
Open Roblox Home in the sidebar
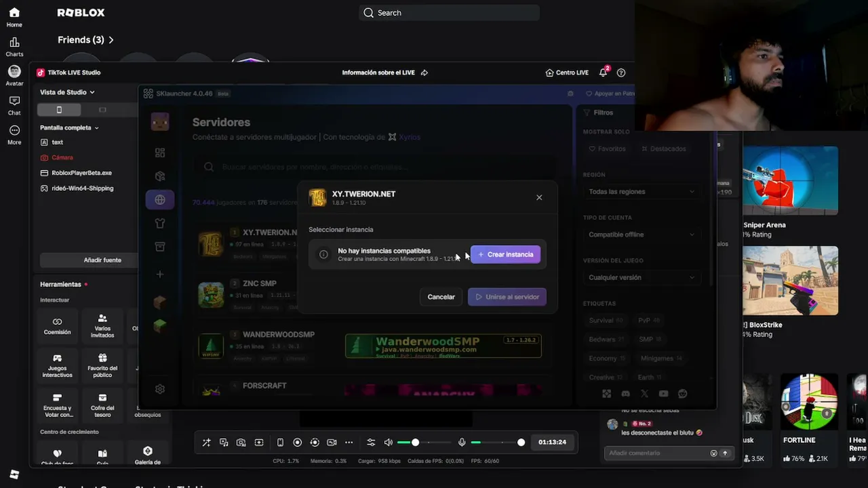tap(14, 17)
